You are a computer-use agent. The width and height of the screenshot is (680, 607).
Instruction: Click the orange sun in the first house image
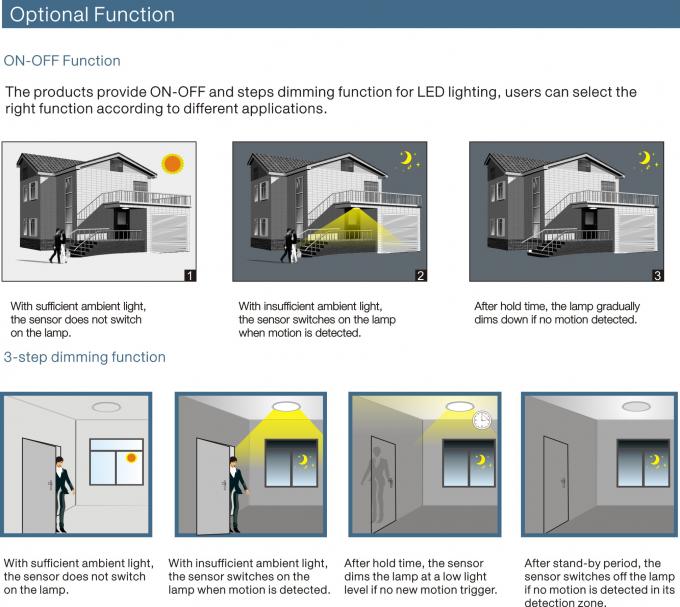174,162
